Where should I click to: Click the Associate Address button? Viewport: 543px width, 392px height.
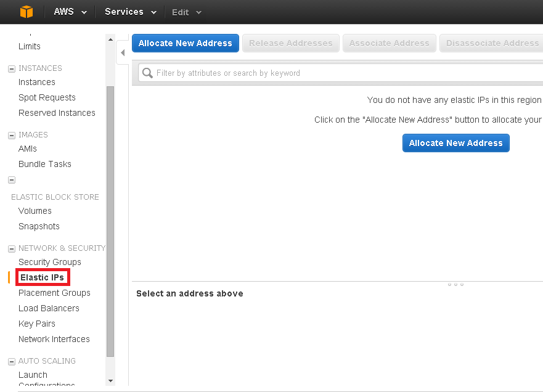[x=390, y=43]
